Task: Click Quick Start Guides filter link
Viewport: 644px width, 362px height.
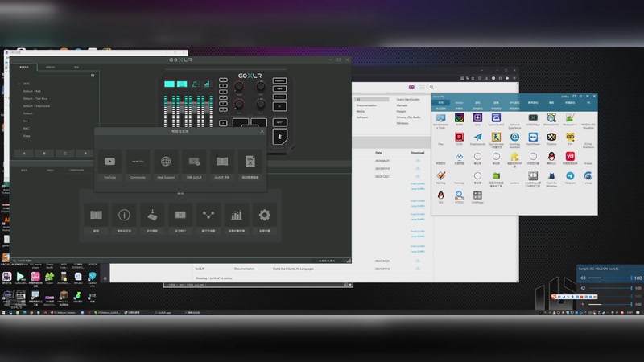Action: click(x=408, y=99)
